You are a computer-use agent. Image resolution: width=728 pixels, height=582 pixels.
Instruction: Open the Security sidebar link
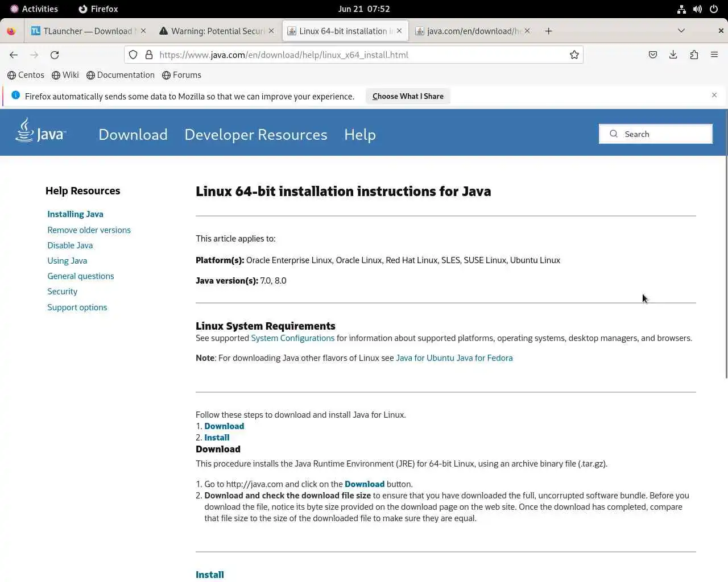pyautogui.click(x=62, y=292)
